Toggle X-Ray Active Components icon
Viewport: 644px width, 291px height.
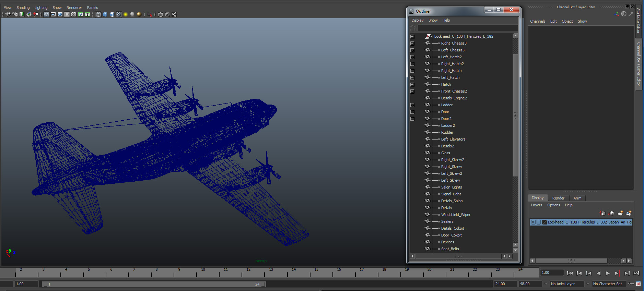click(167, 14)
